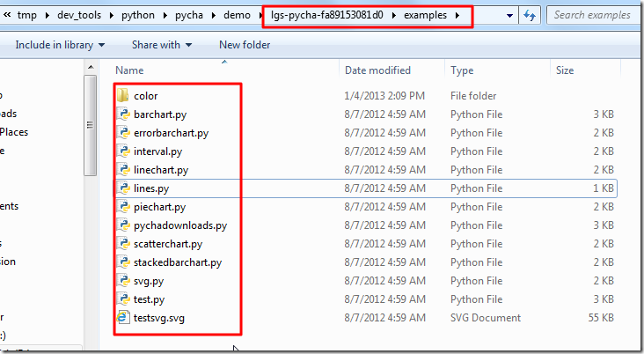The width and height of the screenshot is (644, 354).
Task: Click the svg.py Python file icon
Action: [x=123, y=281]
